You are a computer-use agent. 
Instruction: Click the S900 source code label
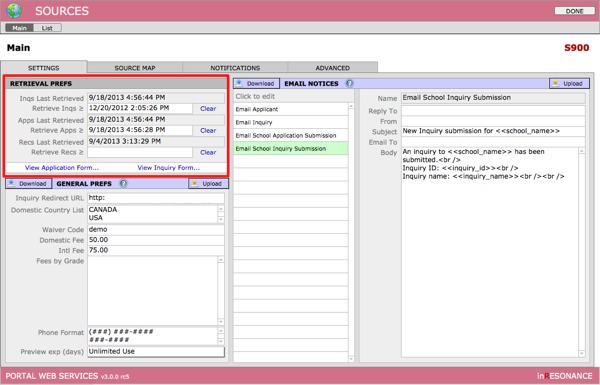pyautogui.click(x=577, y=48)
